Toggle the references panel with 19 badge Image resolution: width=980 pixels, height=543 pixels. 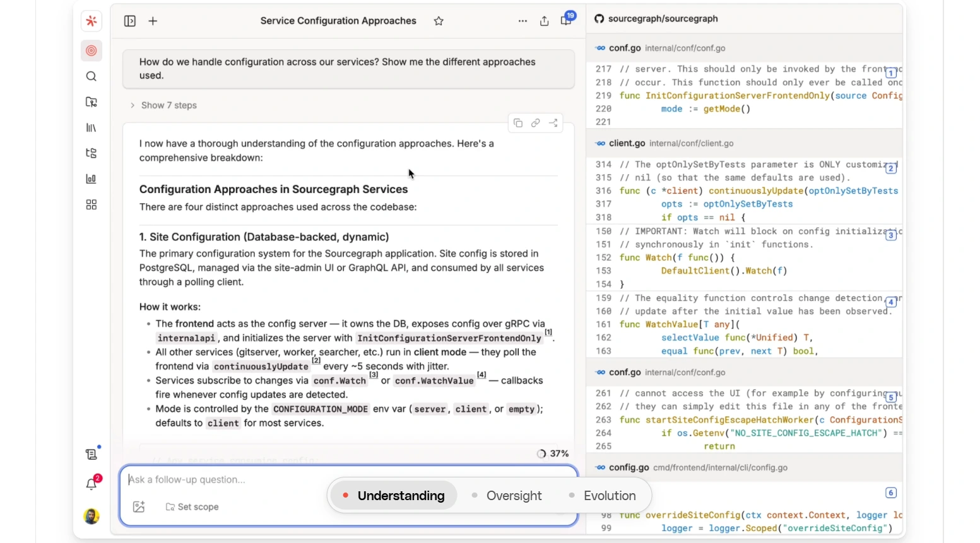coord(567,20)
